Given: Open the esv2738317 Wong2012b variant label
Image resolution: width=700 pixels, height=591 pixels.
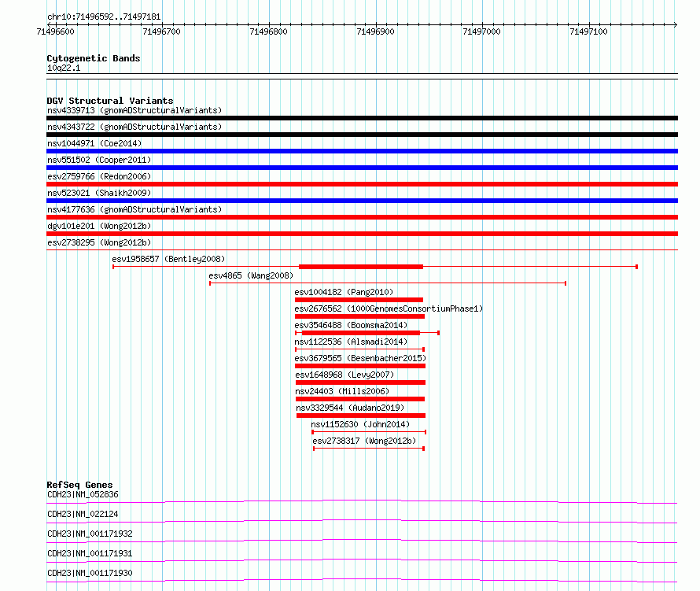Looking at the screenshot, I should [364, 441].
